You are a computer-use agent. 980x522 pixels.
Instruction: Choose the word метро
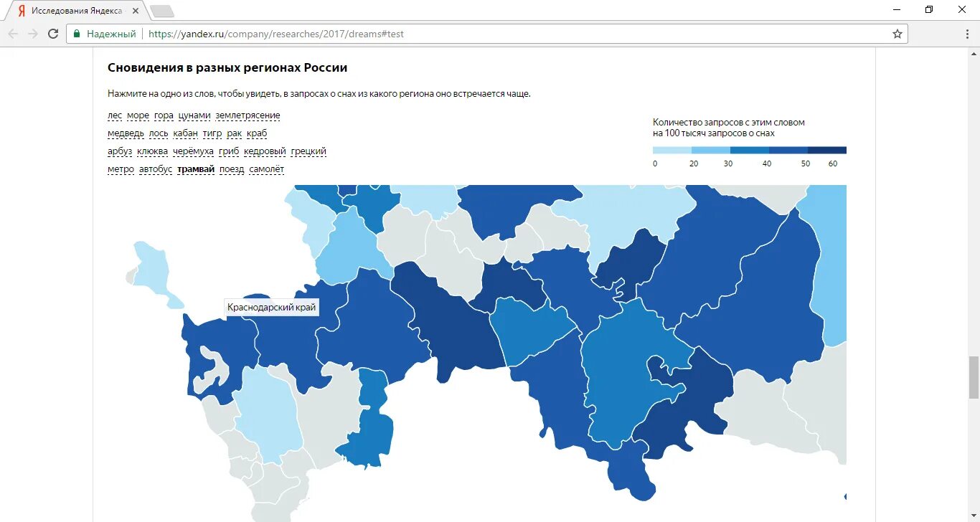pos(121,169)
